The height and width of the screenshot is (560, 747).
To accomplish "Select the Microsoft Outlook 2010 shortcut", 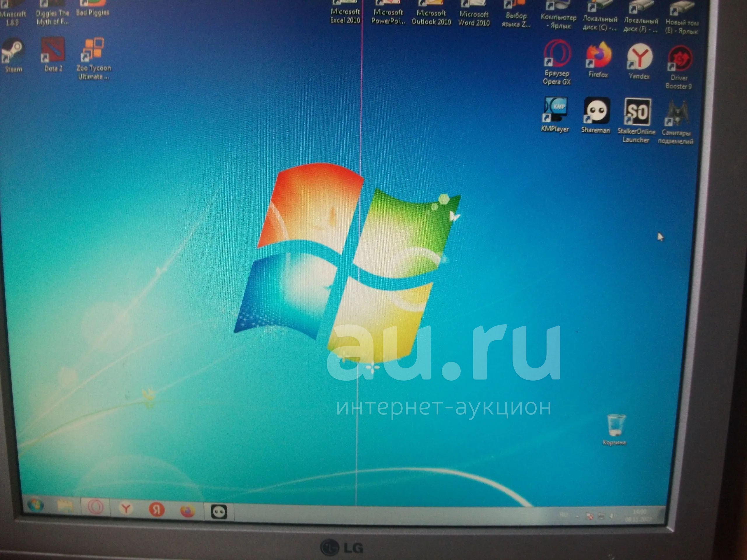I will coord(431,13).
